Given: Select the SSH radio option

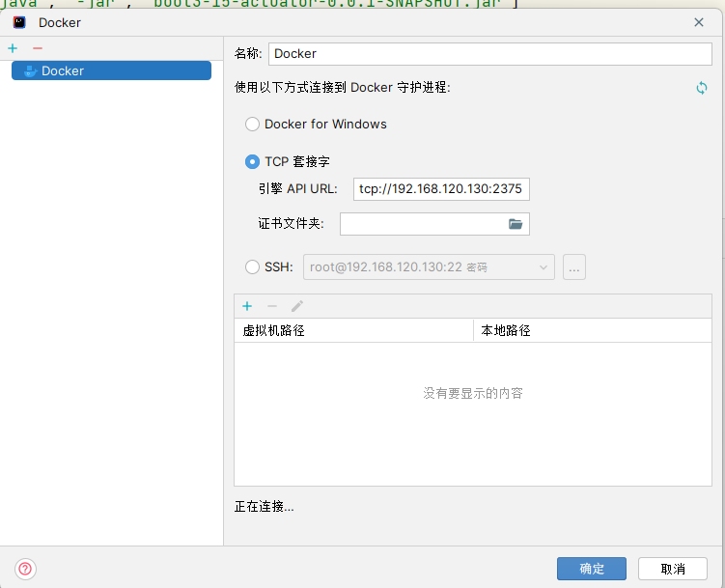Looking at the screenshot, I should tap(253, 266).
